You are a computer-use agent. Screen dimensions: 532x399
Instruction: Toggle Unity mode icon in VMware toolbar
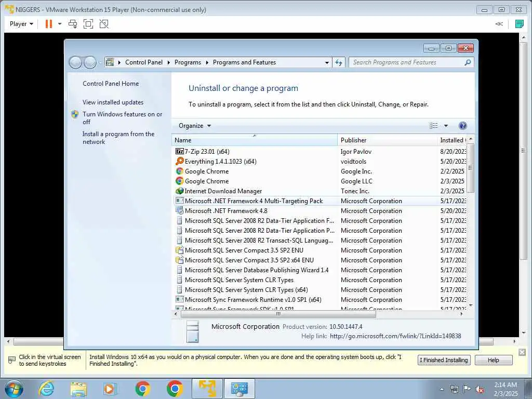[104, 24]
